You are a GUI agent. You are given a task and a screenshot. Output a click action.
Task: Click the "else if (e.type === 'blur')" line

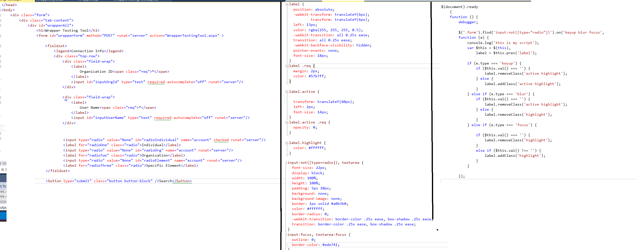[501, 94]
